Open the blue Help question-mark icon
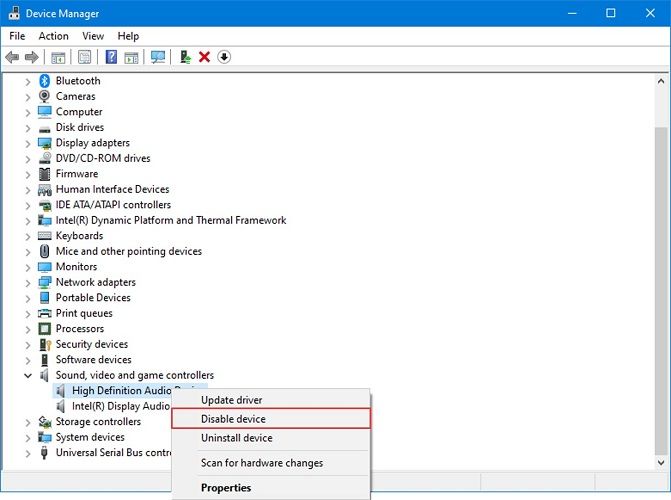671x500 pixels. 111,57
